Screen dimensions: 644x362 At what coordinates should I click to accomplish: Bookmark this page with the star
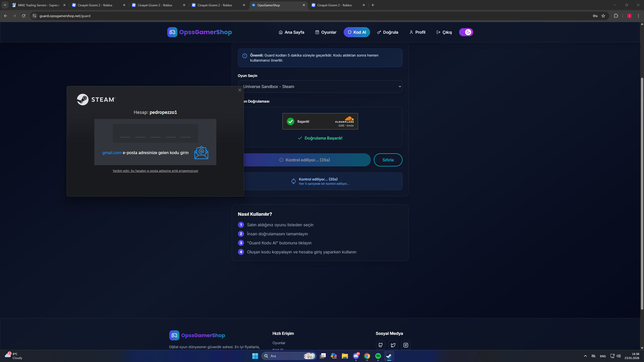(x=603, y=16)
